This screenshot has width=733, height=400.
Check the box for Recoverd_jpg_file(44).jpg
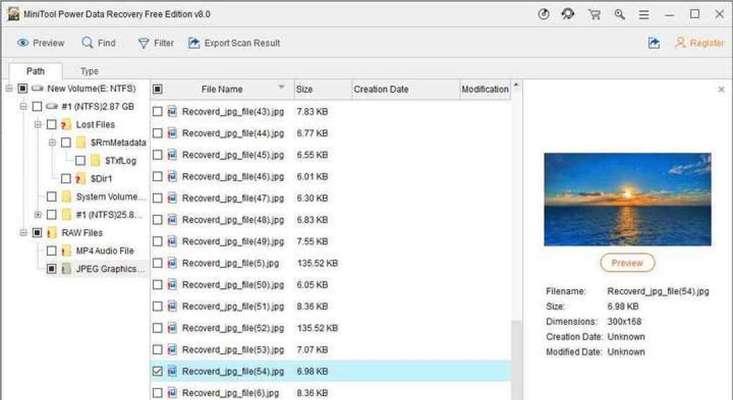[158, 133]
